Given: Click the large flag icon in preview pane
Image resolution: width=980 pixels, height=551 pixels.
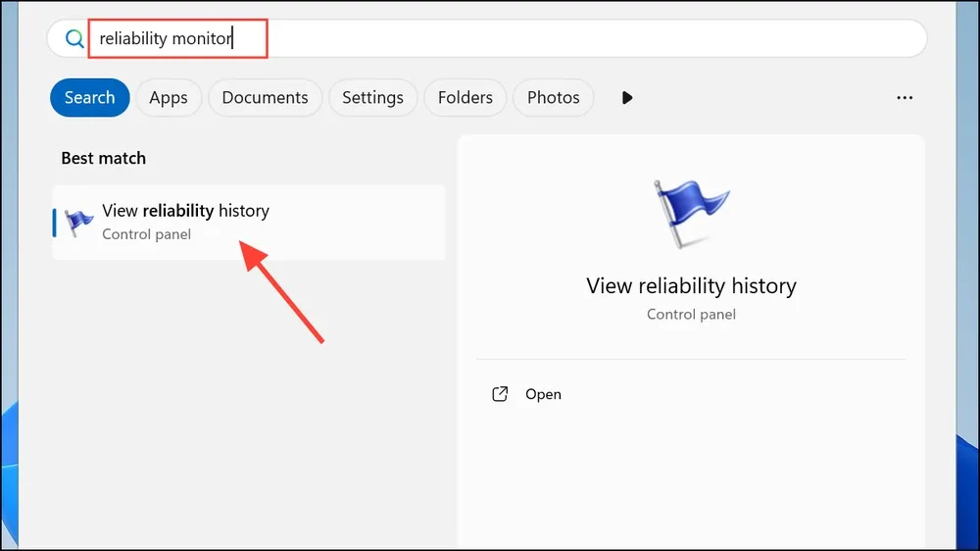Looking at the screenshot, I should 690,213.
